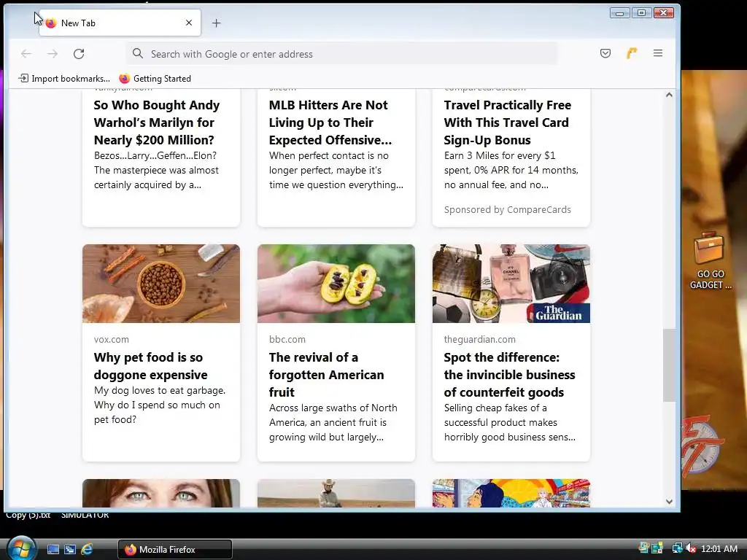Click the scroll up arrow
The height and width of the screenshot is (560, 747).
coord(669,95)
